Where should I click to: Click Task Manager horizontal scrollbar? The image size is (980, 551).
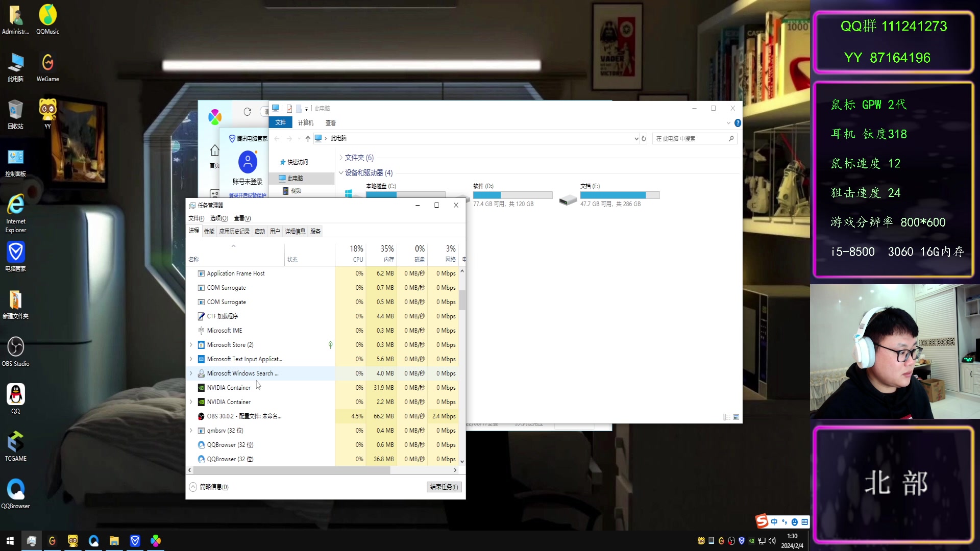(291, 470)
